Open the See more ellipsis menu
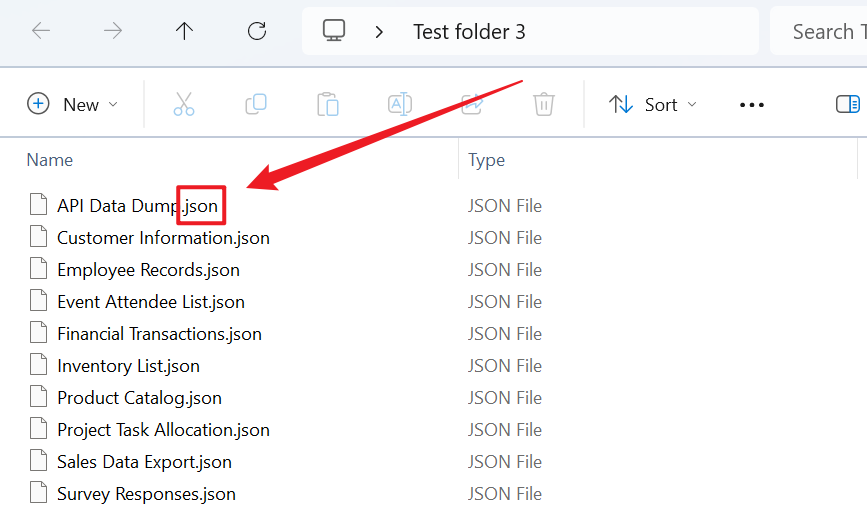Screen dimensions: 867x524 751,104
